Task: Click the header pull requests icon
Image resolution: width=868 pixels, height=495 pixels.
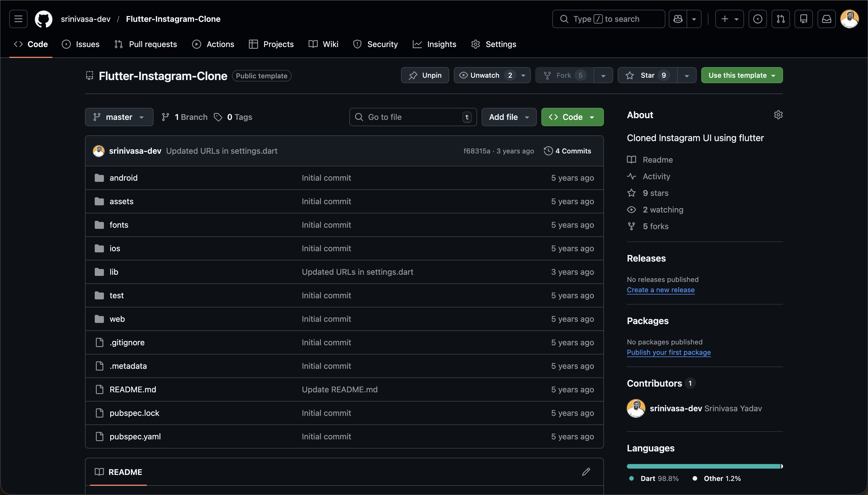Action: (780, 19)
